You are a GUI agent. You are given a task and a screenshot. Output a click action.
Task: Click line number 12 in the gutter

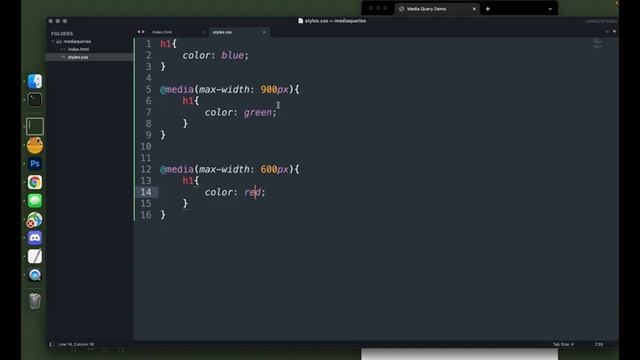coord(146,169)
